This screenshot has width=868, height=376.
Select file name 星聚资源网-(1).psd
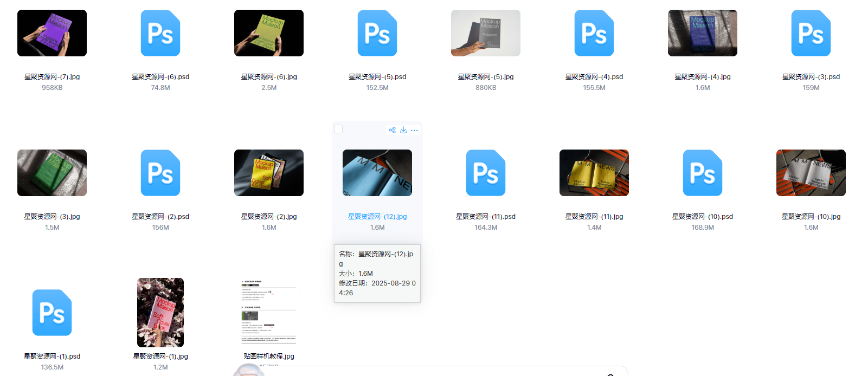tap(52, 356)
